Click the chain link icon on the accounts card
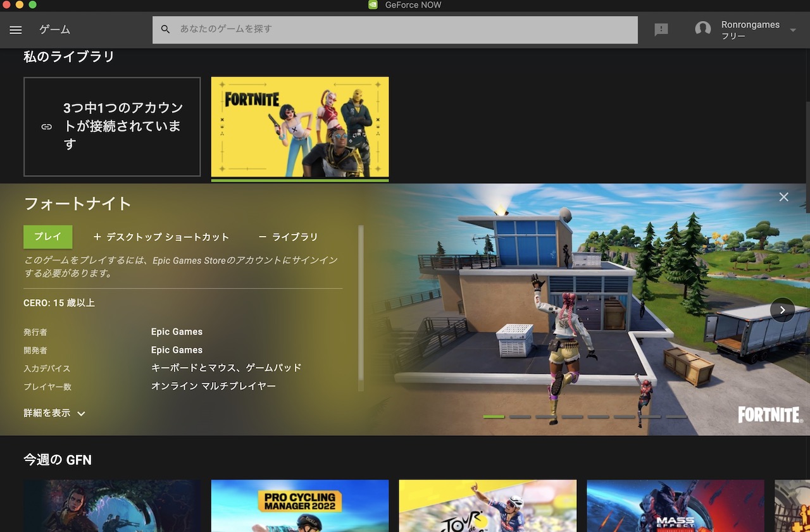 (46, 127)
